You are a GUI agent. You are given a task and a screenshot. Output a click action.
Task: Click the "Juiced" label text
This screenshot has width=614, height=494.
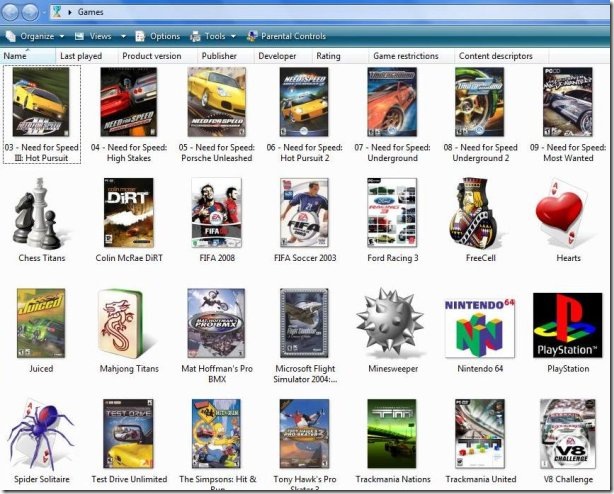click(41, 369)
